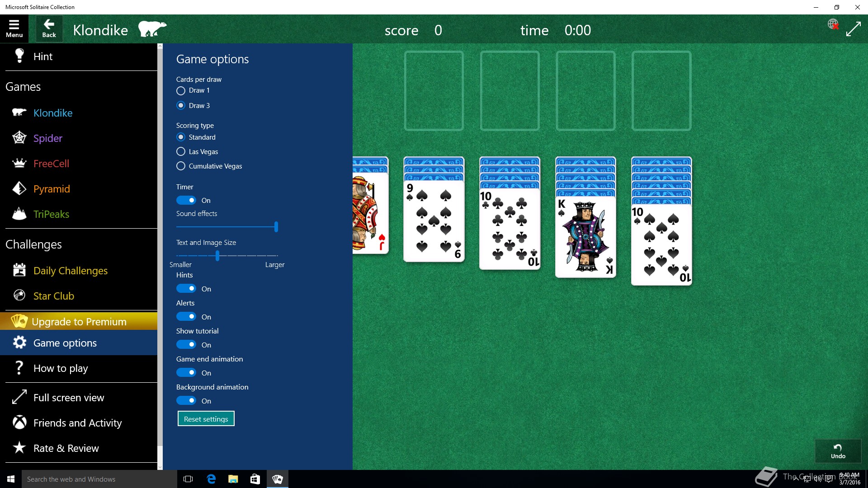Open the FreeCell menu label
The width and height of the screenshot is (868, 488).
(51, 163)
